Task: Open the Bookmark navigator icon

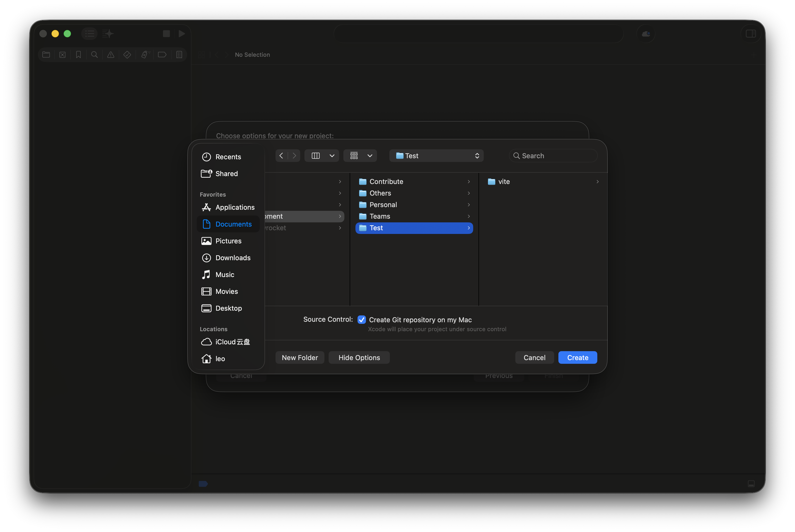Action: 78,55
